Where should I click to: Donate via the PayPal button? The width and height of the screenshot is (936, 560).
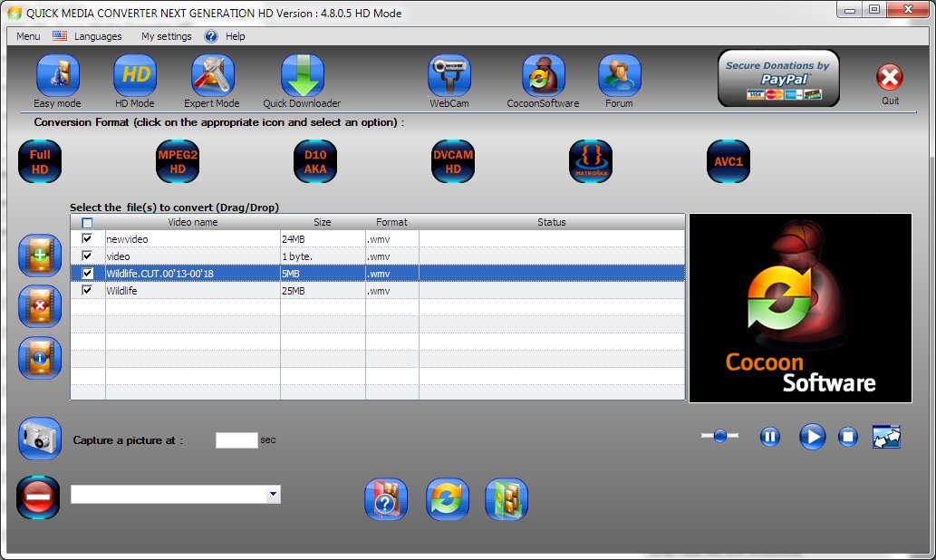(778, 78)
